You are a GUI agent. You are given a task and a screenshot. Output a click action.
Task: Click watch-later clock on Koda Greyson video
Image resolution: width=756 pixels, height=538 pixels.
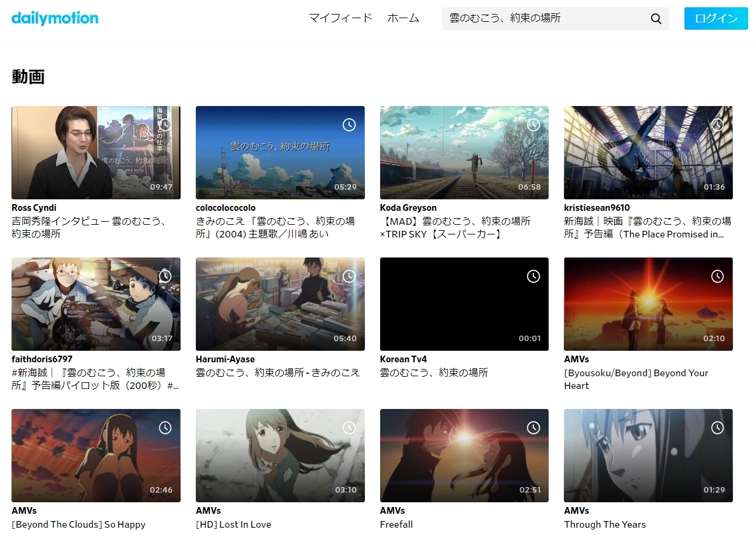[534, 125]
